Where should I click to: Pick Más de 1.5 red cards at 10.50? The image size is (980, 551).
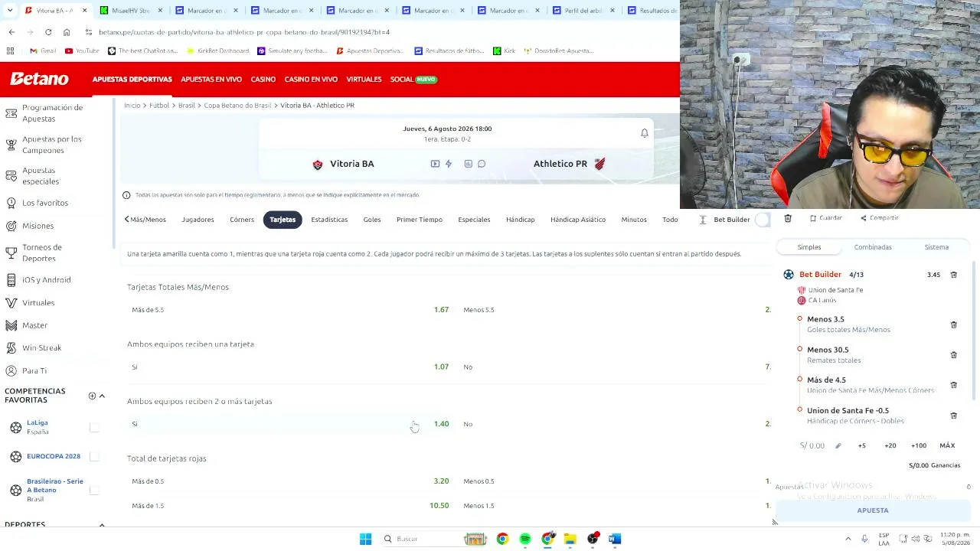290,506
